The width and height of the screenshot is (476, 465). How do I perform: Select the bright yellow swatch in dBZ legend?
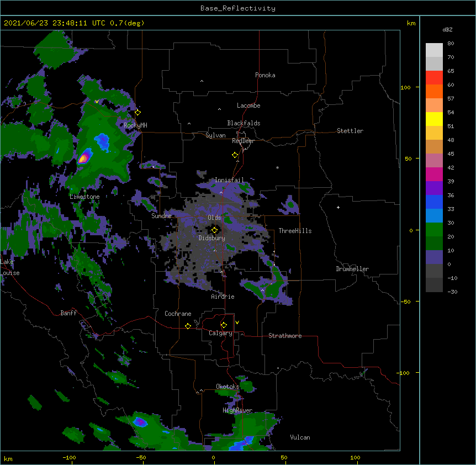[x=434, y=119]
